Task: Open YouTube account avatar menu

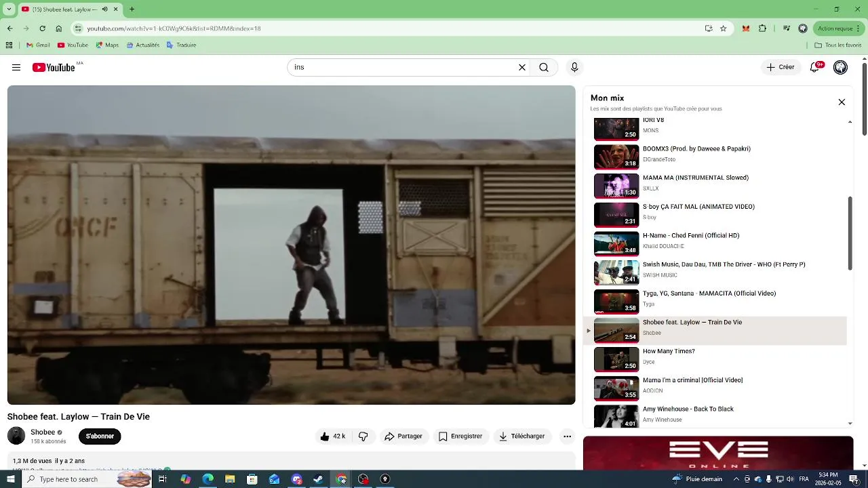Action: [840, 67]
